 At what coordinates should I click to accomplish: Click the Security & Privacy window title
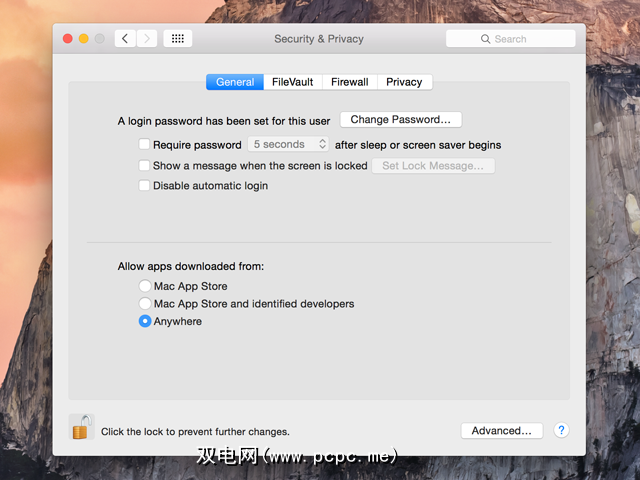point(319,39)
